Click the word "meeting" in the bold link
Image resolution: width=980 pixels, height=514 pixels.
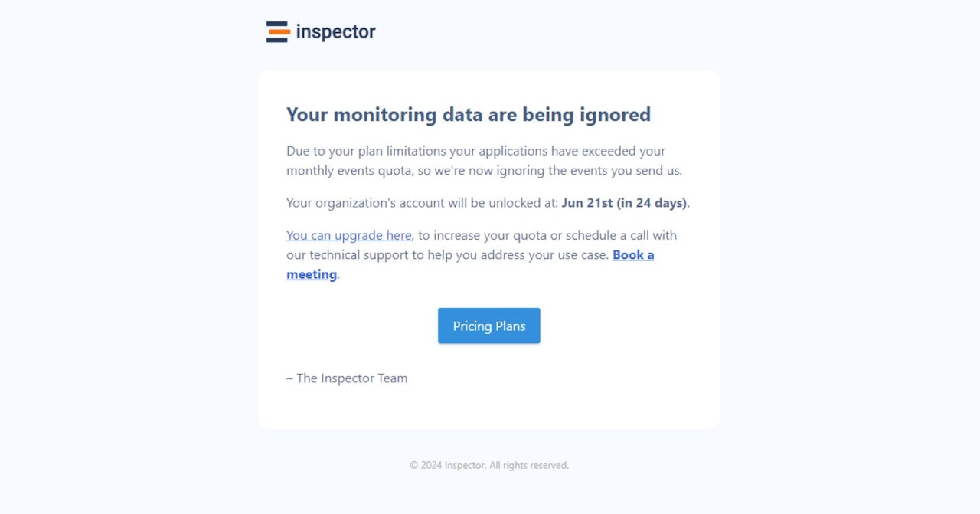312,274
